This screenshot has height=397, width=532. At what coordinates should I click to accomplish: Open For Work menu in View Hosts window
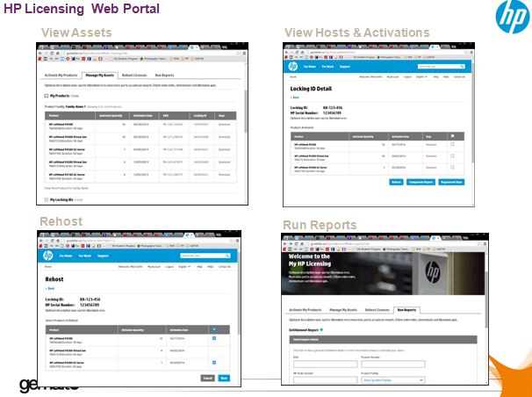click(x=327, y=67)
